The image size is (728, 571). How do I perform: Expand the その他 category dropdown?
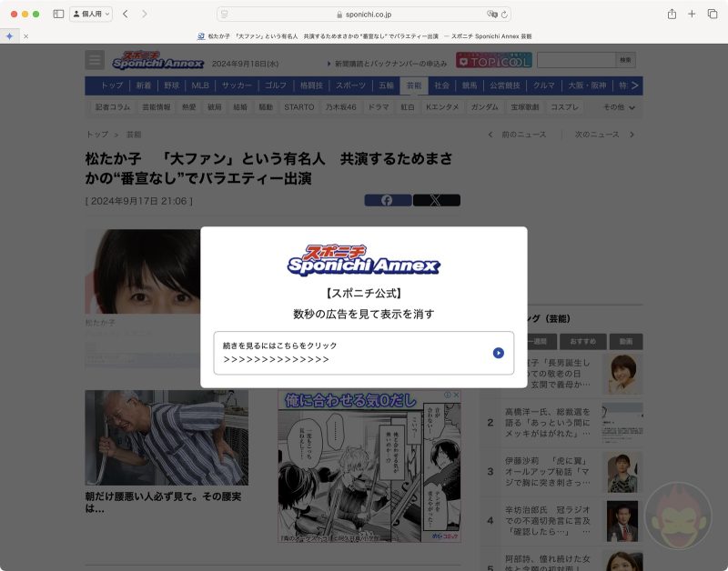click(x=619, y=107)
